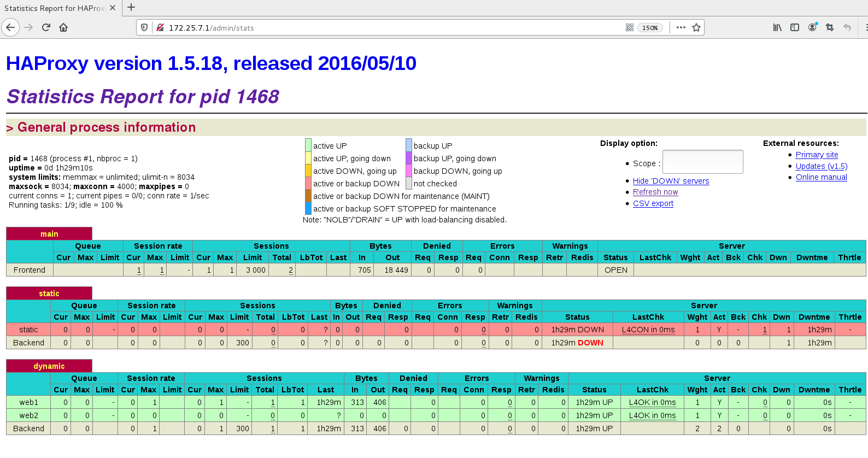Click the 'web1' server name

(x=29, y=402)
